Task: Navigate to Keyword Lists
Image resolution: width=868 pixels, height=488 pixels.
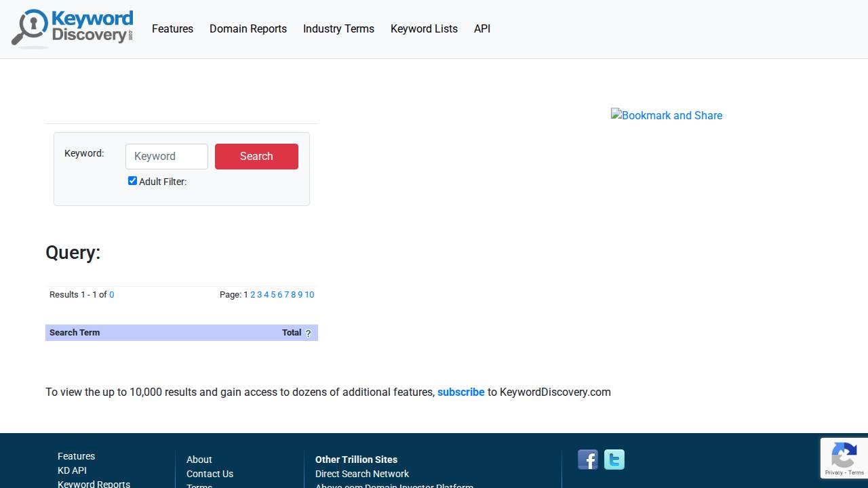Action: pyautogui.click(x=424, y=28)
